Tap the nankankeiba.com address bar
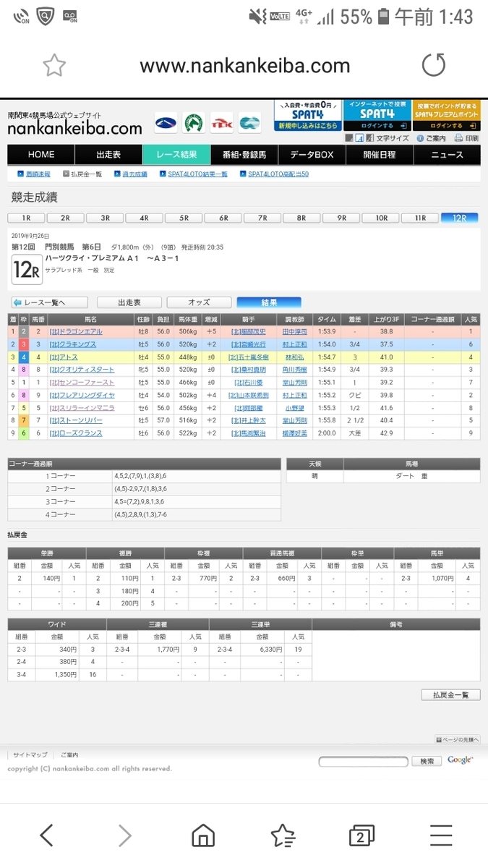This screenshot has height=868, width=488. click(x=244, y=67)
